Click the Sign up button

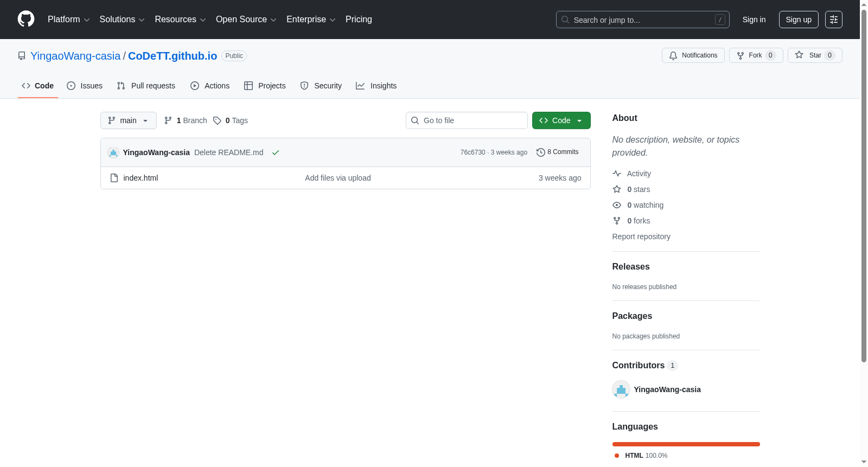point(799,20)
